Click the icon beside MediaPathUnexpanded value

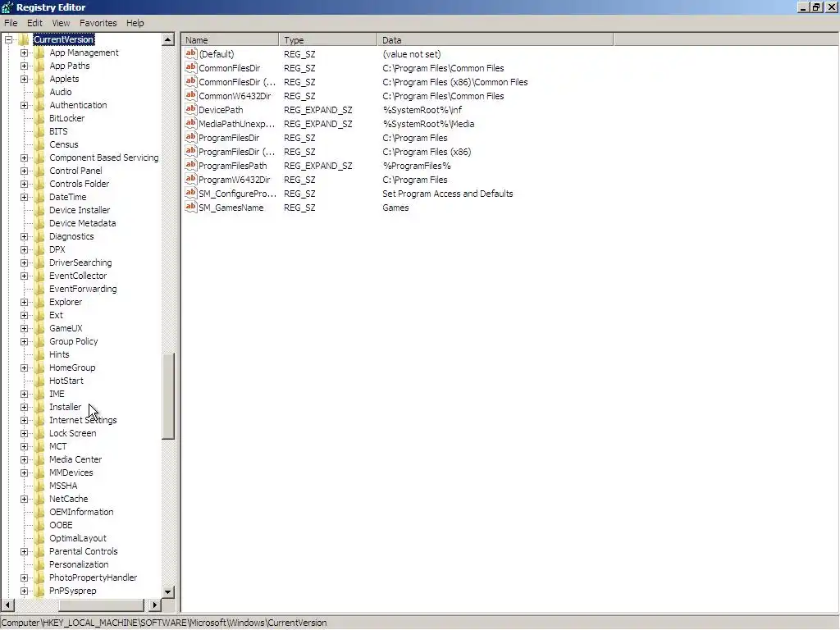[190, 123]
